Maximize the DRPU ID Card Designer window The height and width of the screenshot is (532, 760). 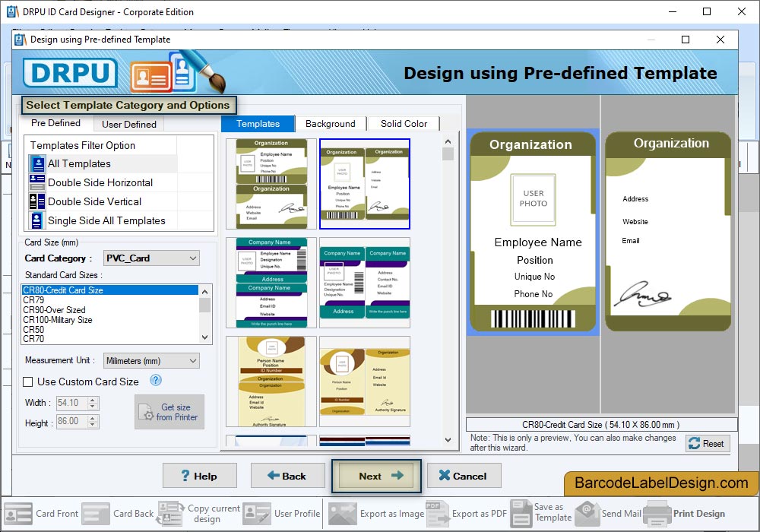tap(707, 11)
